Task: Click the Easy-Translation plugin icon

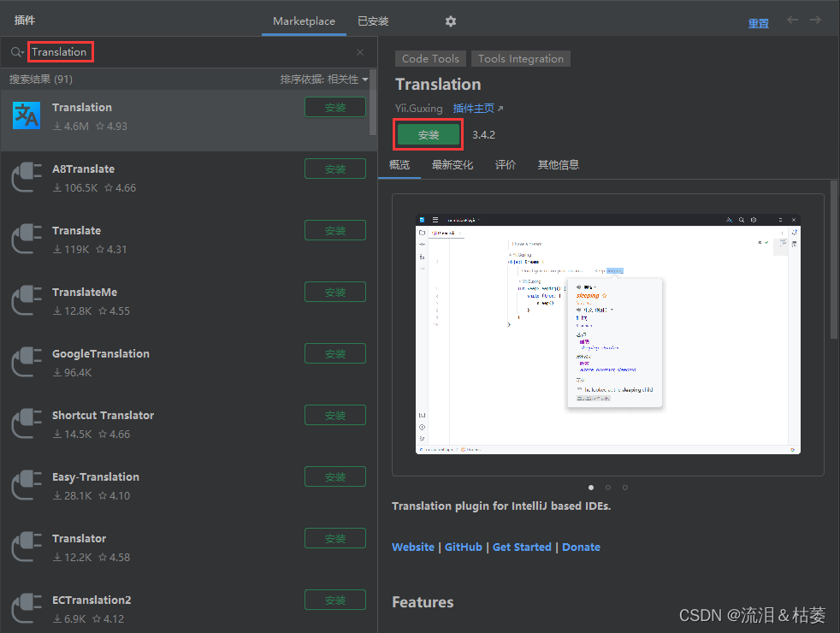Action: pyautogui.click(x=27, y=485)
